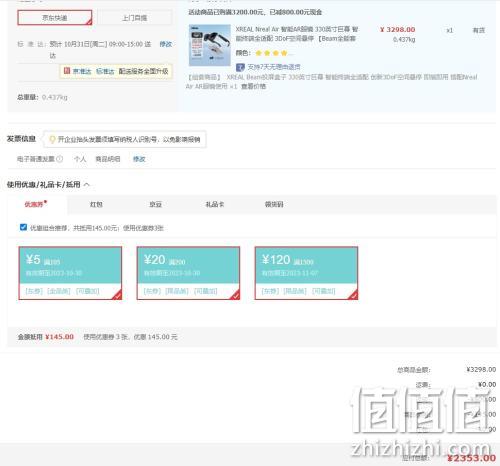Click 修改 link in invoice info row
This screenshot has width=500, height=466.
coord(139,159)
